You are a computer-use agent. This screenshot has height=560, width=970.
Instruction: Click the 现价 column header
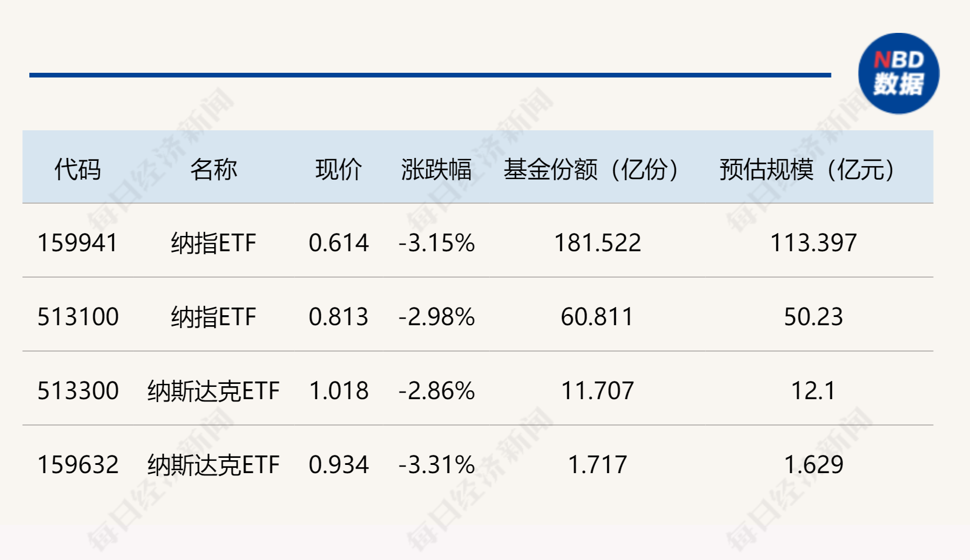click(x=339, y=170)
